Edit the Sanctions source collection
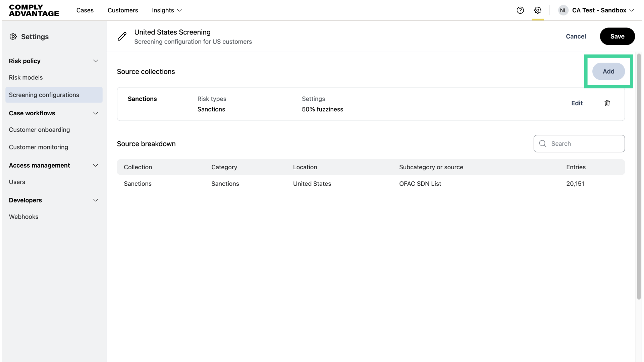This screenshot has width=644, height=362. tap(577, 103)
